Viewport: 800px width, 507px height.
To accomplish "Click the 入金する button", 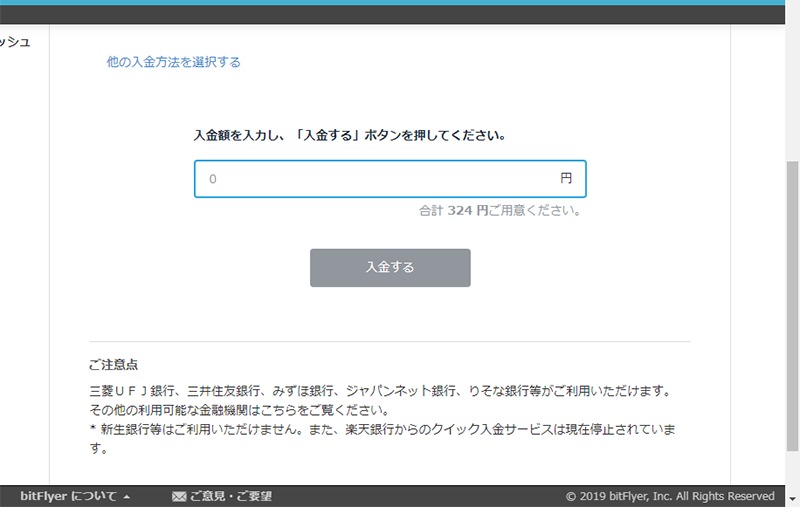I will click(390, 268).
